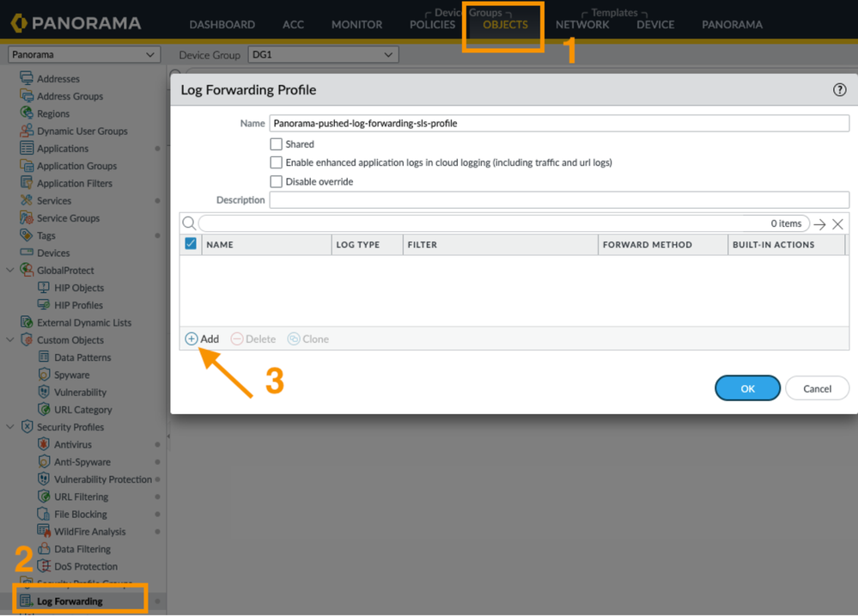Switch to the POLICIES tab
The width and height of the screenshot is (858, 616).
(x=432, y=25)
